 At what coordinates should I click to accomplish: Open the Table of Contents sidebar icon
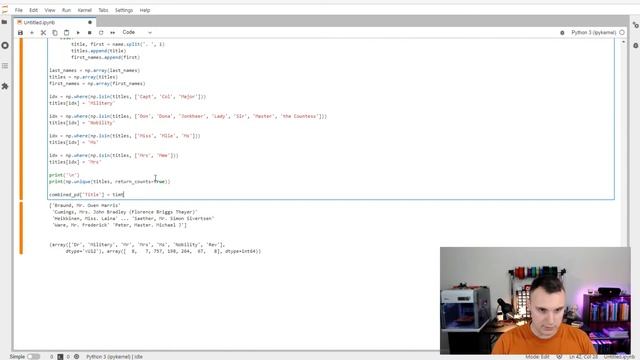(5, 66)
